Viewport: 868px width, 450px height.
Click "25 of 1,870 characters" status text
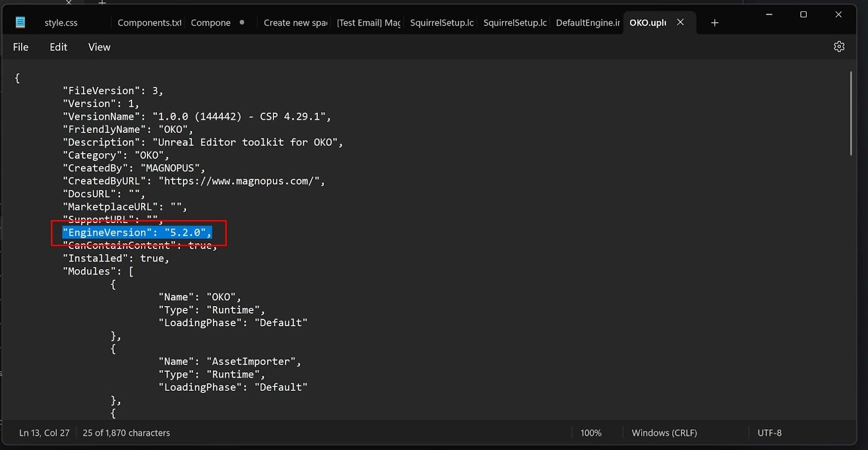tap(126, 433)
